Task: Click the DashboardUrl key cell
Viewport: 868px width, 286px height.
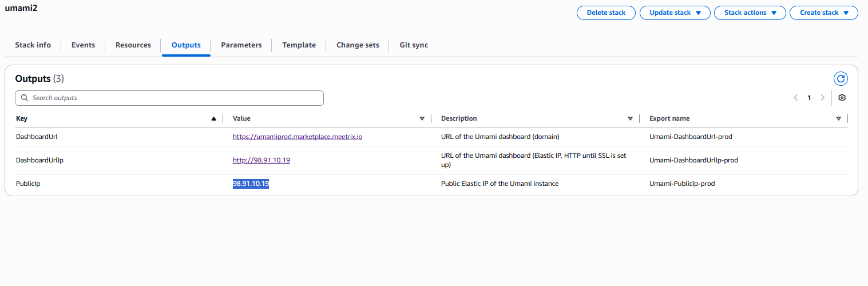Action: 37,137
